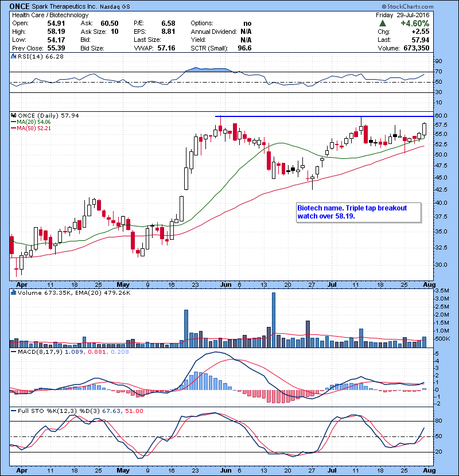
Task: Click the volume bars icon beside Volume label
Action: click(x=13, y=293)
